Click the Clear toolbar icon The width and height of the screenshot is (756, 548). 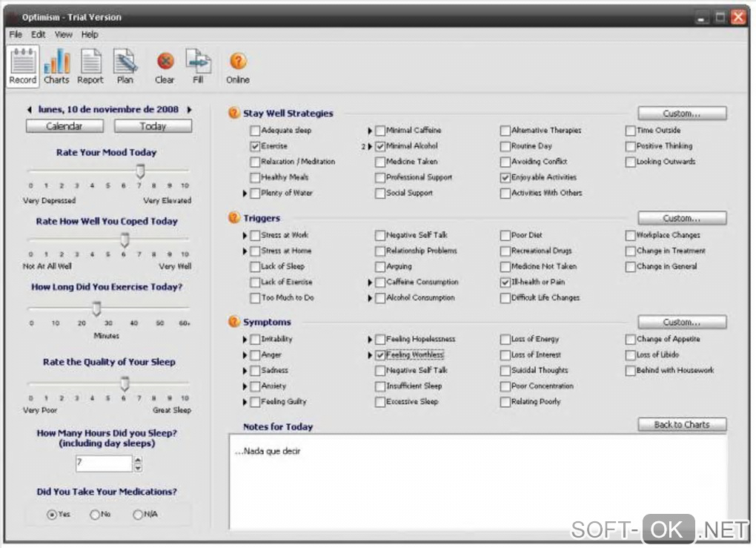[165, 67]
